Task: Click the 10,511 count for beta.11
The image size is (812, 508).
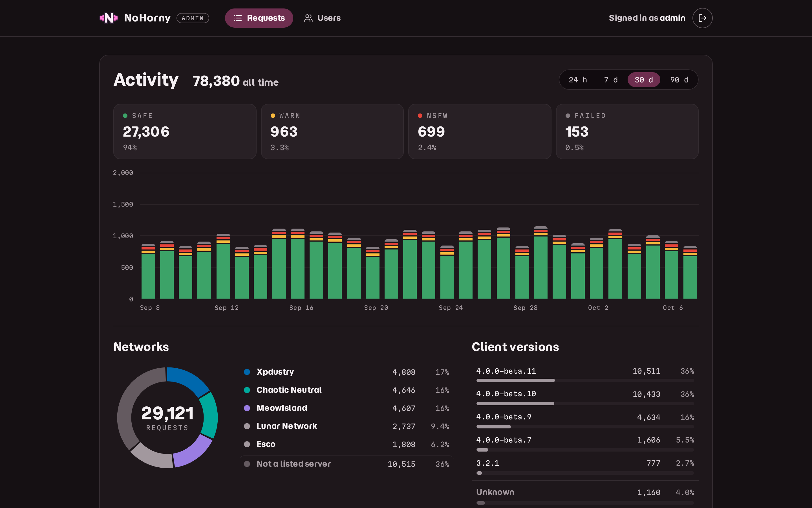Action: (646, 371)
